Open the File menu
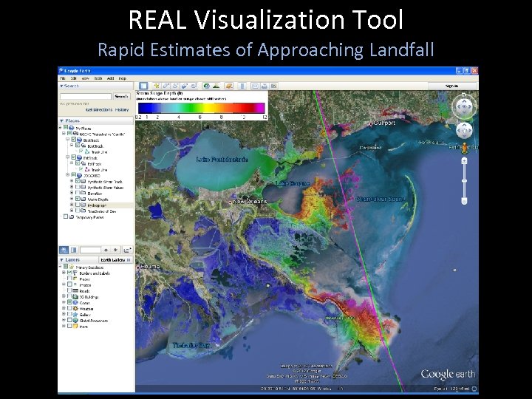This screenshot has height=399, width=532. pyautogui.click(x=62, y=78)
